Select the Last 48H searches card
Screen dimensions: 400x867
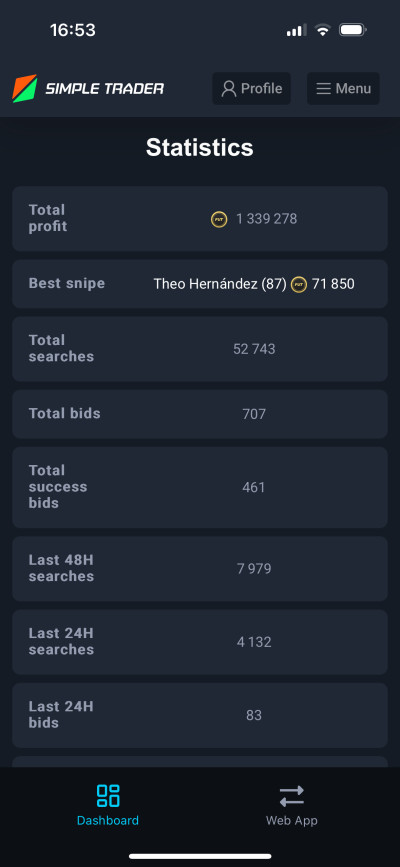click(200, 569)
